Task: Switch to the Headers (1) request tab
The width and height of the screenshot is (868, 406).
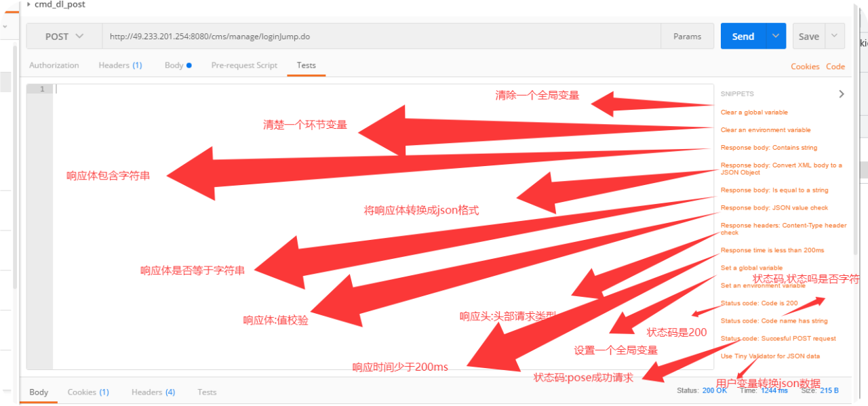Action: (x=120, y=66)
